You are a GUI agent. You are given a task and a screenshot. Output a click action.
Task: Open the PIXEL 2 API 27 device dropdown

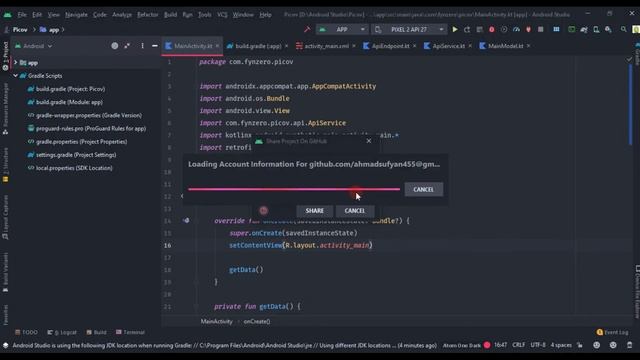(409, 29)
